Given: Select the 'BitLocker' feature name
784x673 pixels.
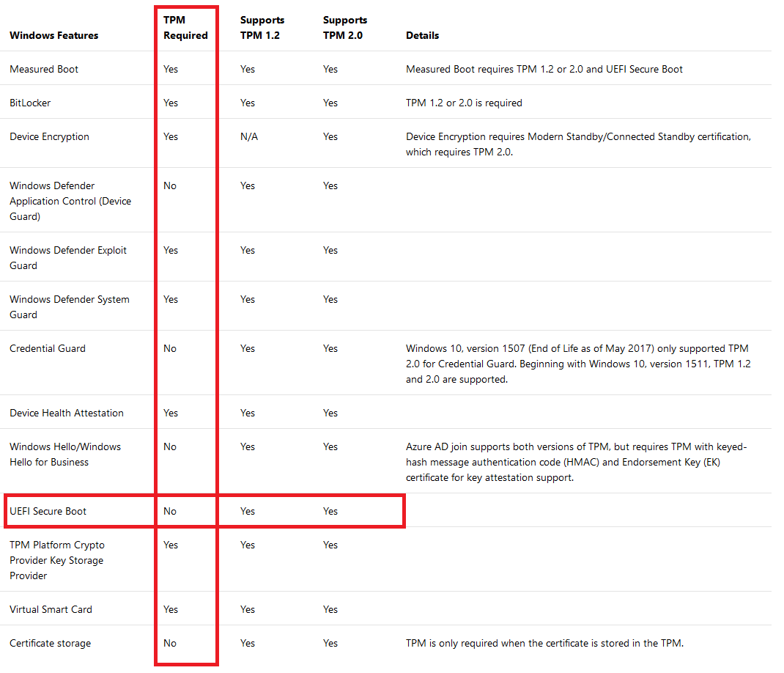Looking at the screenshot, I should [x=30, y=103].
